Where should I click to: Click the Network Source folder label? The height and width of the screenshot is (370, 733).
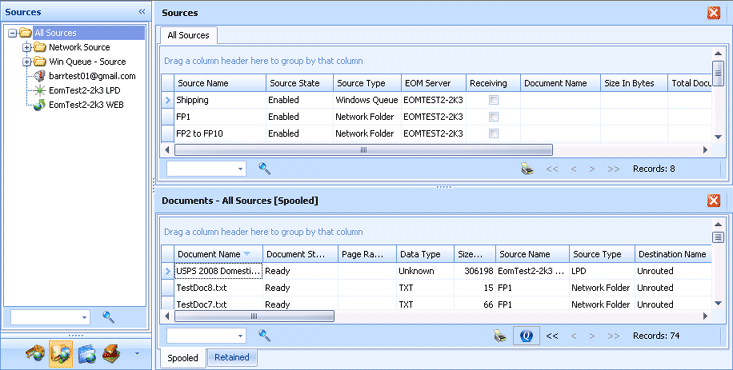[x=79, y=47]
